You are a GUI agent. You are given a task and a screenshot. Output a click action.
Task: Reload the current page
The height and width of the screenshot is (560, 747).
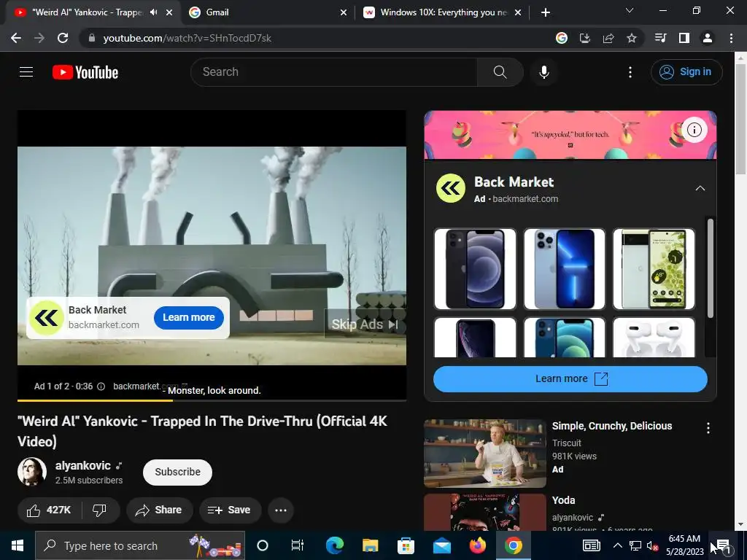click(x=63, y=38)
